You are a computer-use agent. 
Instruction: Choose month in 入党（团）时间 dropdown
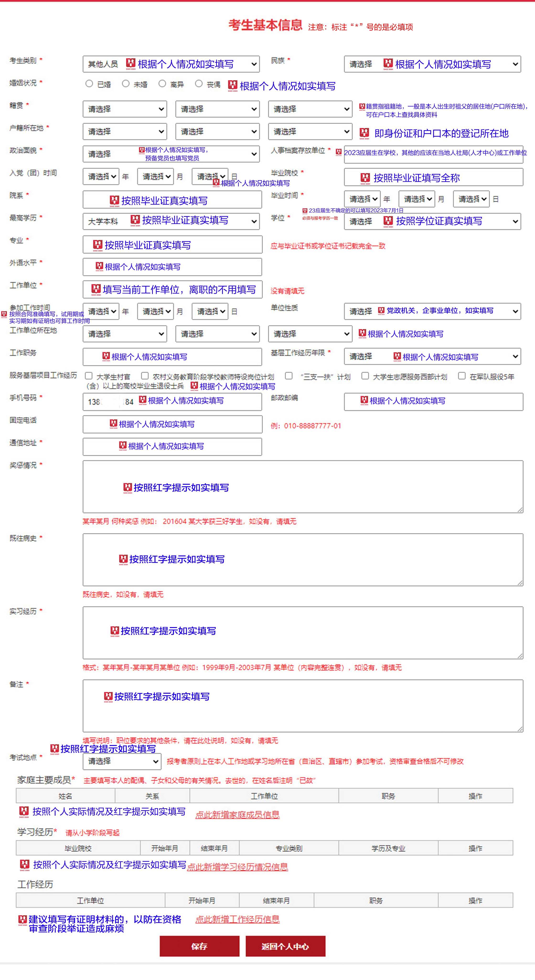[155, 176]
